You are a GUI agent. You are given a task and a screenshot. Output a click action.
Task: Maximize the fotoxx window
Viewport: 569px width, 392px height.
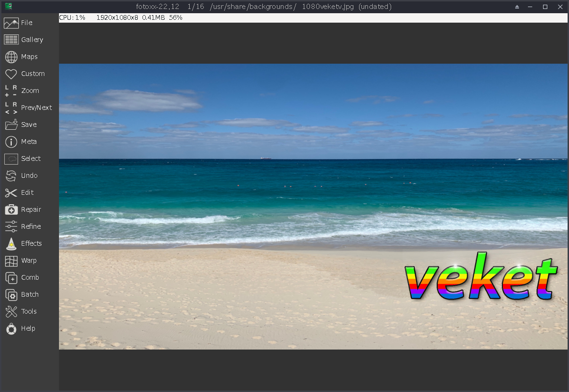pyautogui.click(x=545, y=7)
